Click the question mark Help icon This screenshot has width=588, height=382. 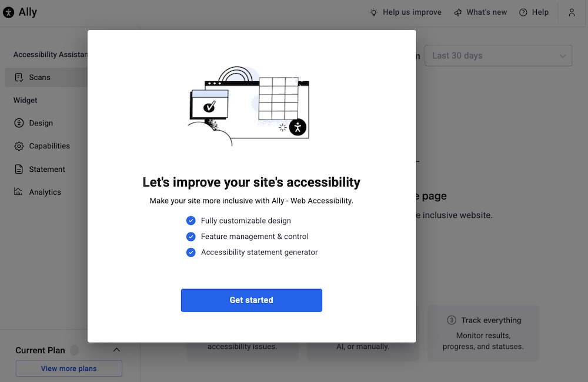(523, 12)
